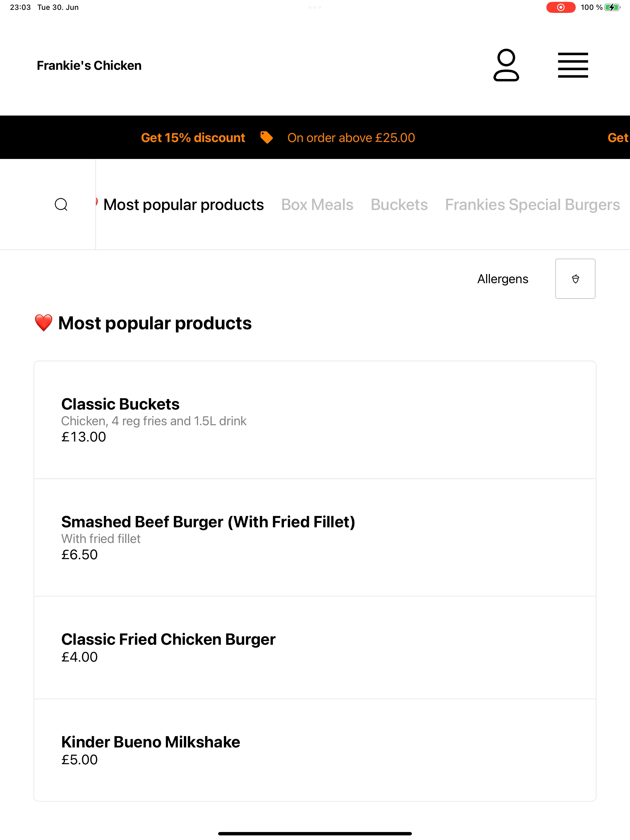This screenshot has height=840, width=630.
Task: Click the search magnifier icon
Action: [61, 204]
